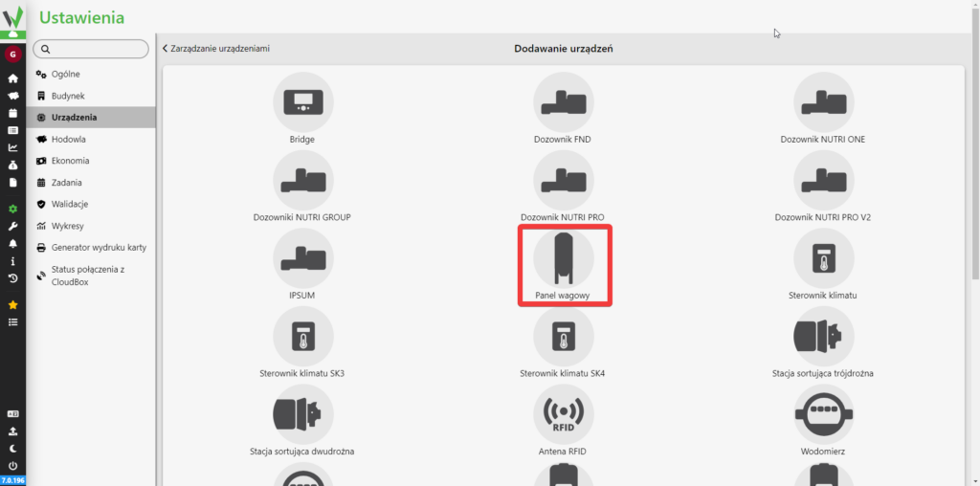Toggle dark mode moon icon
The image size is (980, 486).
[12, 448]
